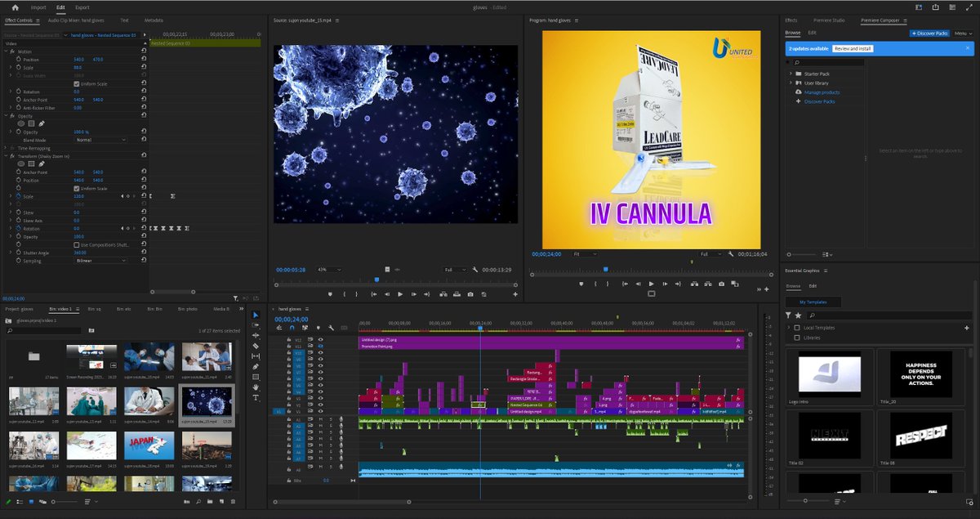Open Program monitor zoom Fit dropdown
The height and width of the screenshot is (519, 980).
(585, 254)
